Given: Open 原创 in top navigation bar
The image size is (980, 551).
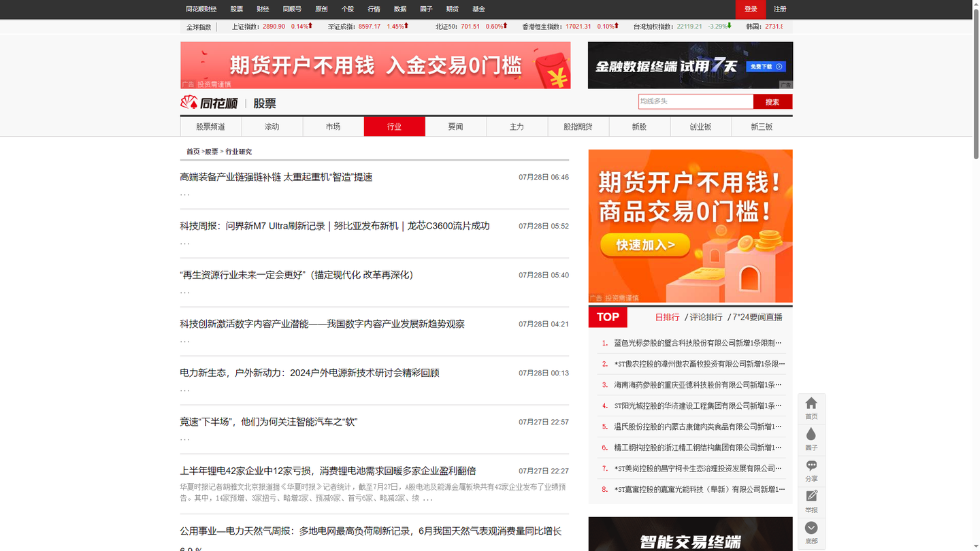Looking at the screenshot, I should tap(321, 10).
